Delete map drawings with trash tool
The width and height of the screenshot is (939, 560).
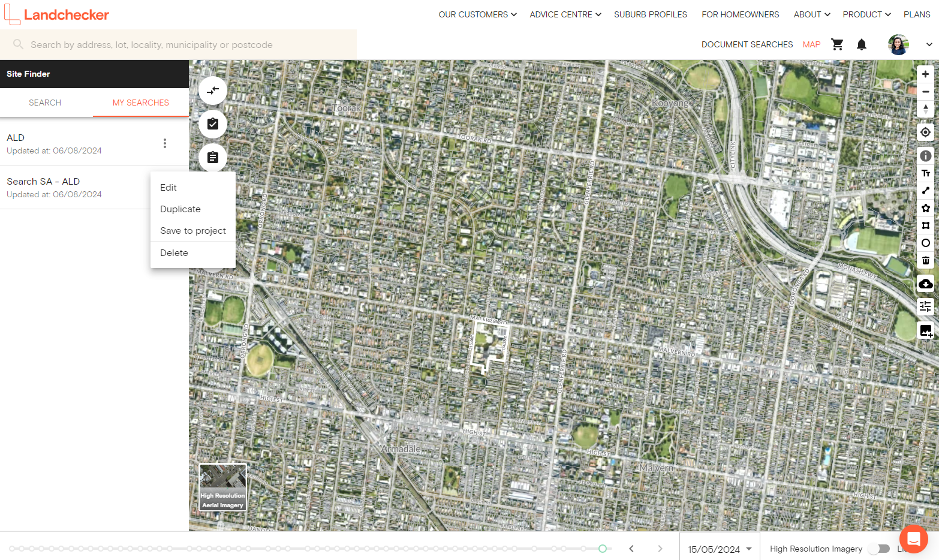tap(925, 260)
